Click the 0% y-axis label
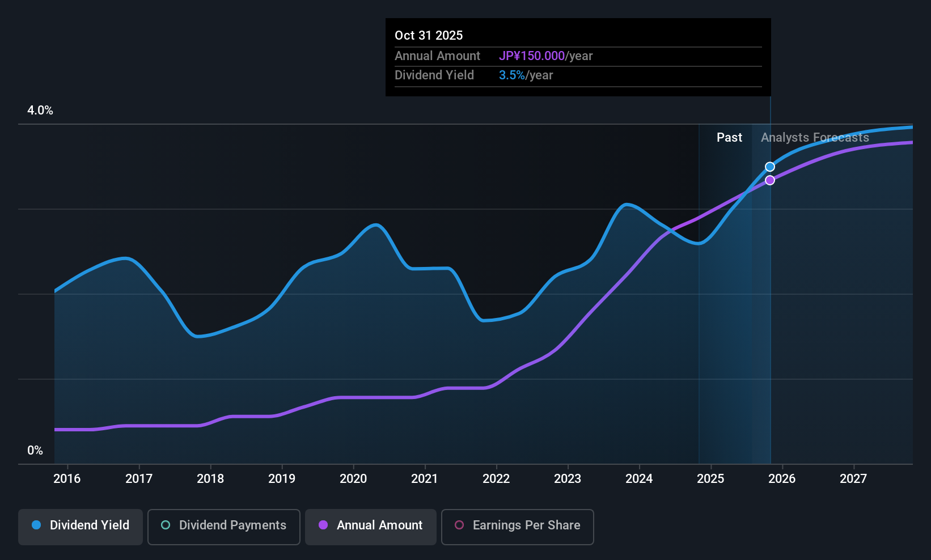The height and width of the screenshot is (560, 931). coord(35,451)
